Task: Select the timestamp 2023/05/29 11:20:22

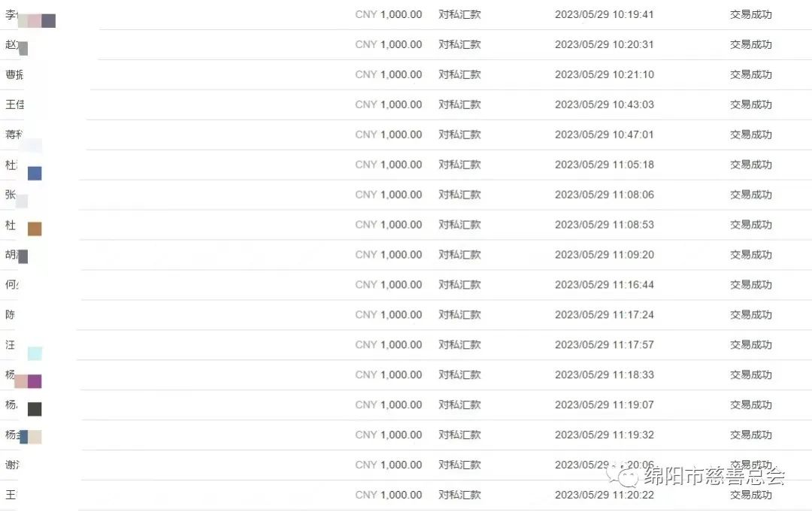Action: (x=604, y=495)
